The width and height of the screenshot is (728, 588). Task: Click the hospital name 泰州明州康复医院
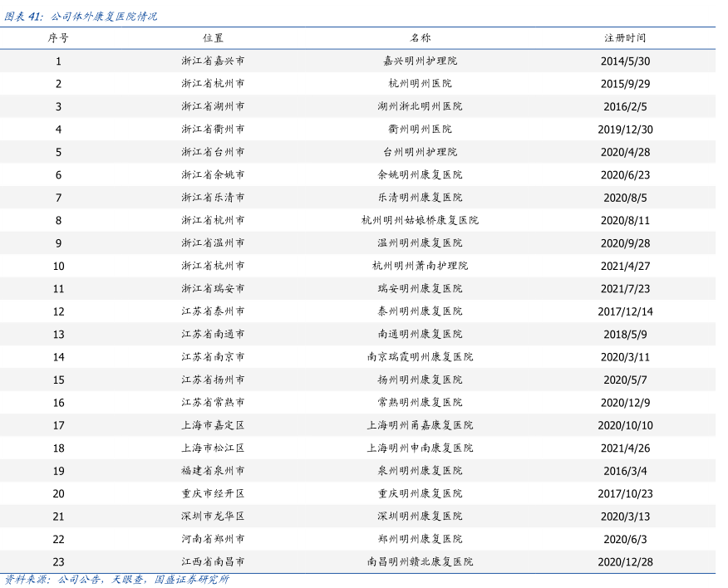click(421, 311)
